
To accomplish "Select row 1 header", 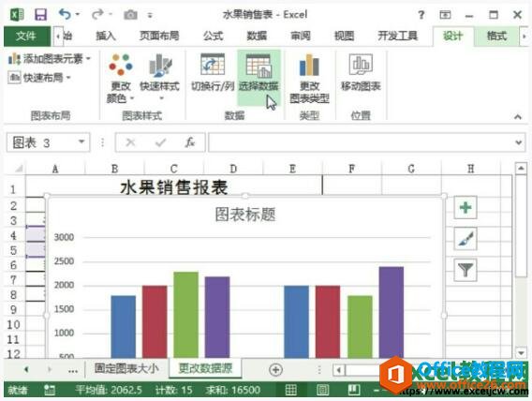I will pyautogui.click(x=13, y=188).
